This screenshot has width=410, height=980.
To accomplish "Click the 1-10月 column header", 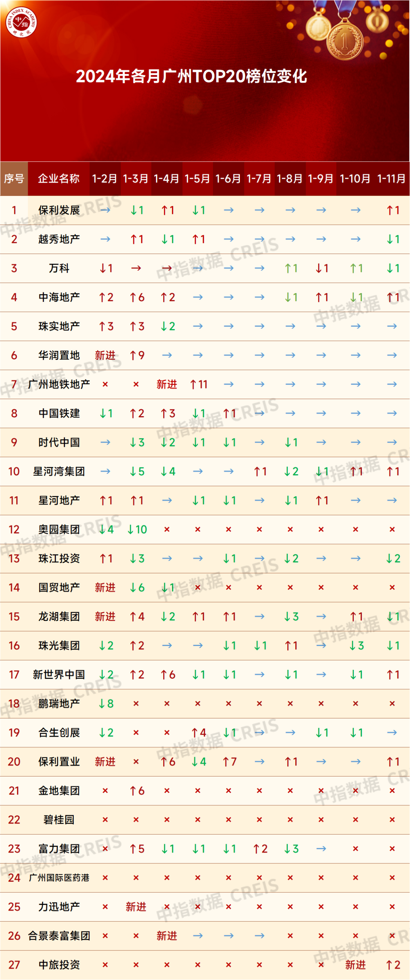I will tap(355, 178).
